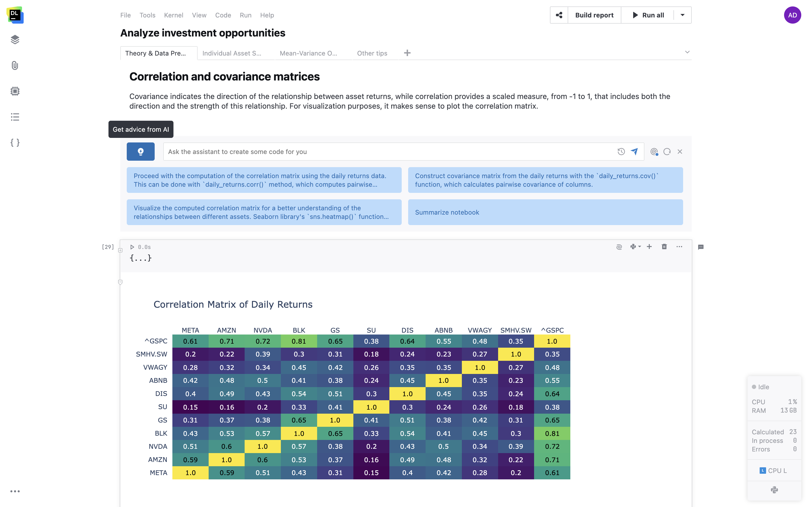Add a comment to the cell

[701, 247]
